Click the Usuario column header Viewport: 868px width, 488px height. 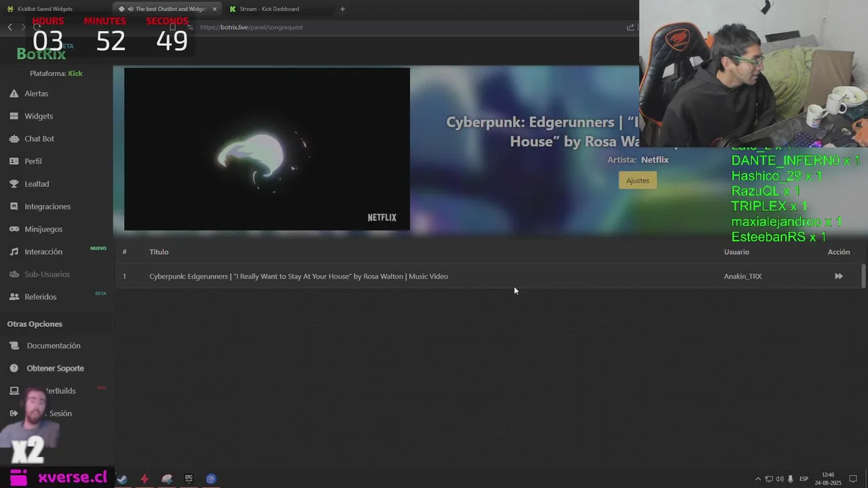point(736,251)
